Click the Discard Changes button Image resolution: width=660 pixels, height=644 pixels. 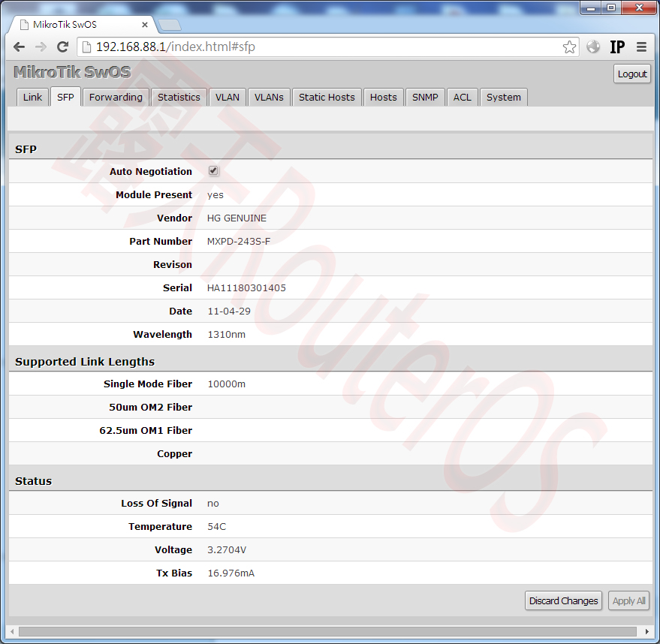pyautogui.click(x=563, y=600)
